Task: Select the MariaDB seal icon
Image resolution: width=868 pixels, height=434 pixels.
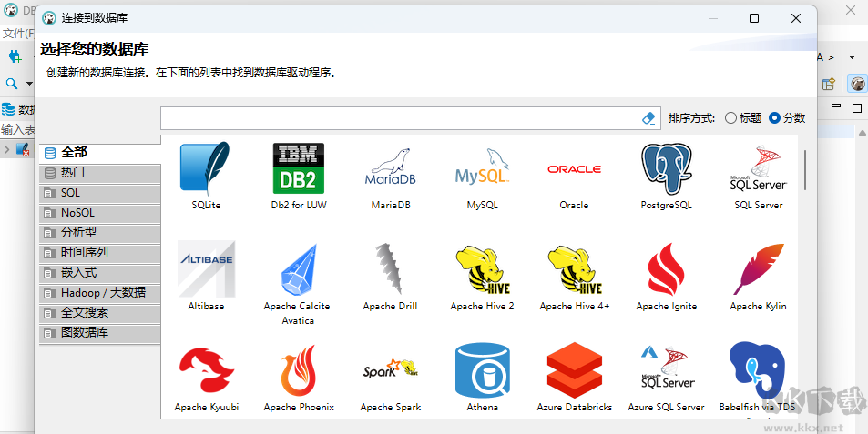Action: (390, 167)
